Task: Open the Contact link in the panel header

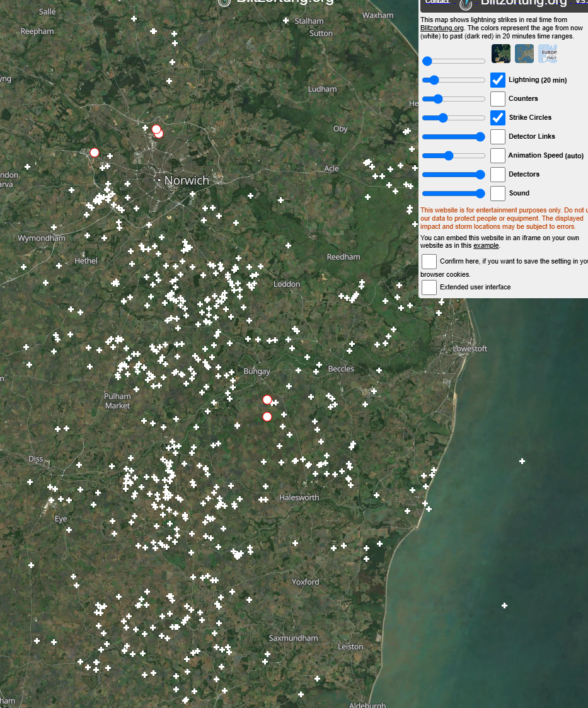Action: 438,3
